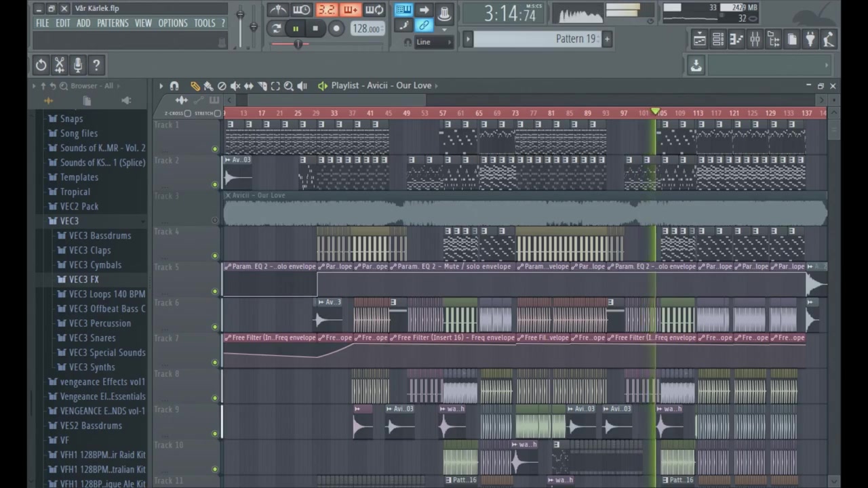Screen dimensions: 868x488
Task: Open the Tempo tapper icon
Action: [x=828, y=40]
